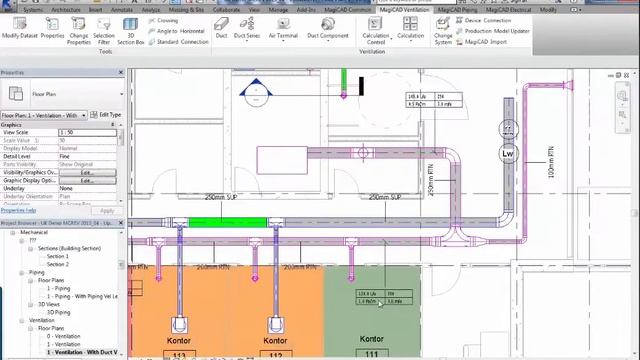Image resolution: width=640 pixels, height=360 pixels.
Task: Click the Edit Type icon
Action: [94, 115]
